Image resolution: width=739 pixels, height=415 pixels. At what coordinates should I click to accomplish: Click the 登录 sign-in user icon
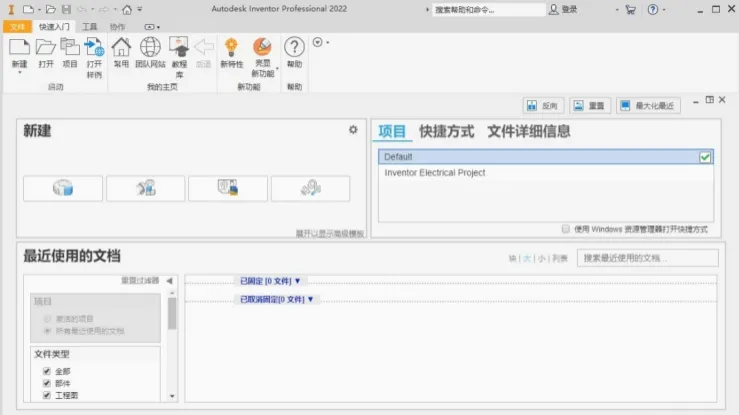pos(553,9)
